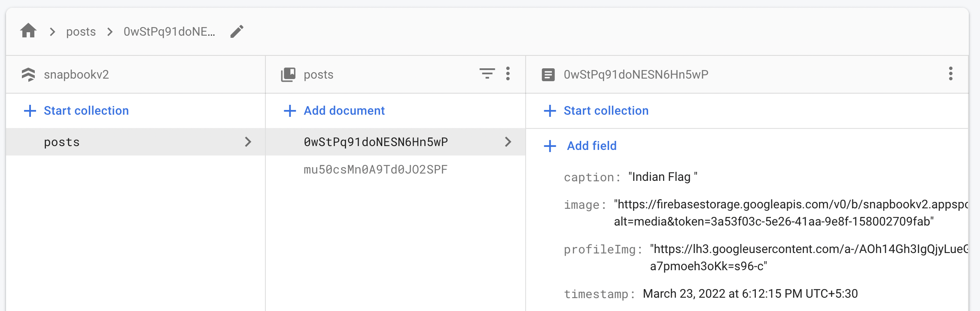
Task: Add field to the document
Action: coord(592,146)
